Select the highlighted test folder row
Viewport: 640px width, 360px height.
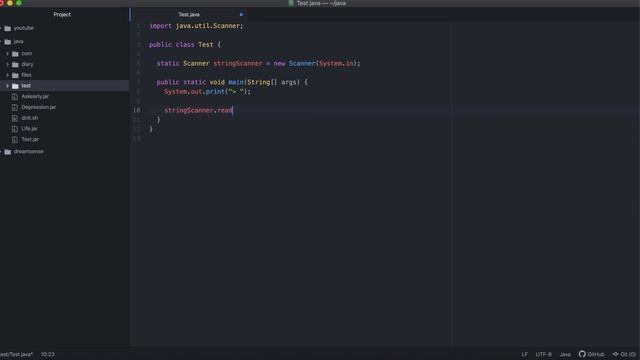(x=64, y=86)
